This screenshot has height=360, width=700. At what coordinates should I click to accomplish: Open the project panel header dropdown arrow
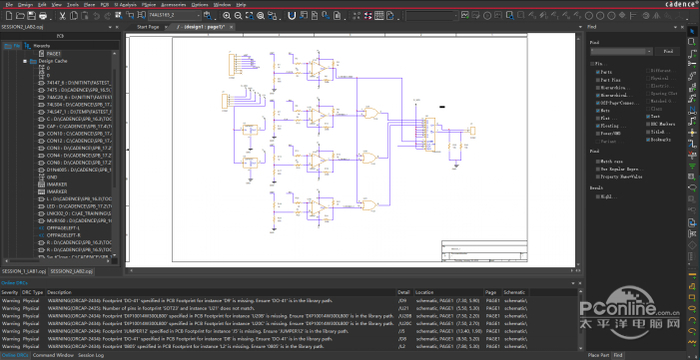[110, 27]
